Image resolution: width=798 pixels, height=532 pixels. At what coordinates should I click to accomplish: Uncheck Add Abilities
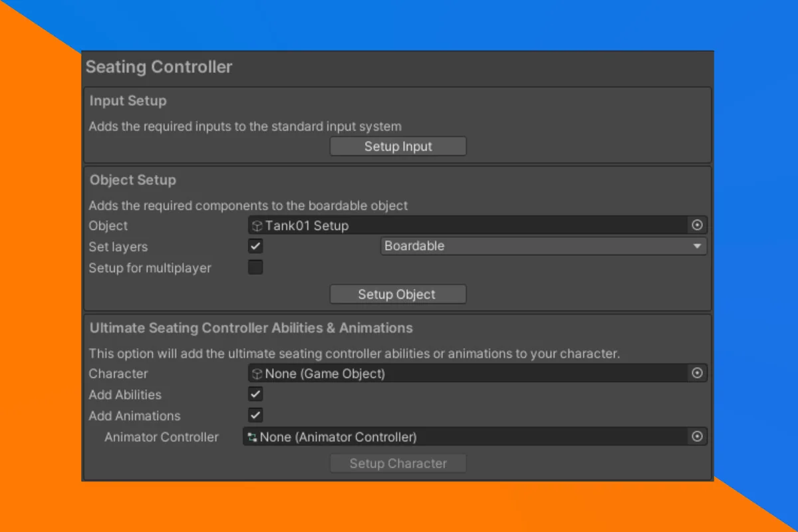255,394
